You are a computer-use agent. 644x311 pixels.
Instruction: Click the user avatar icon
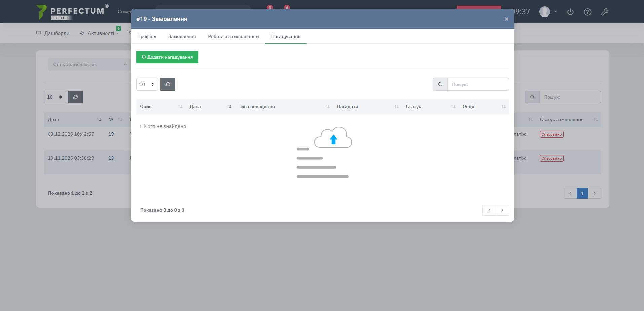pyautogui.click(x=544, y=12)
